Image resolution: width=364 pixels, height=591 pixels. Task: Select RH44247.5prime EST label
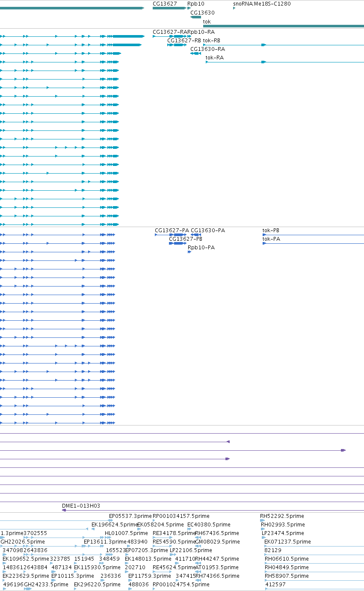(217, 558)
